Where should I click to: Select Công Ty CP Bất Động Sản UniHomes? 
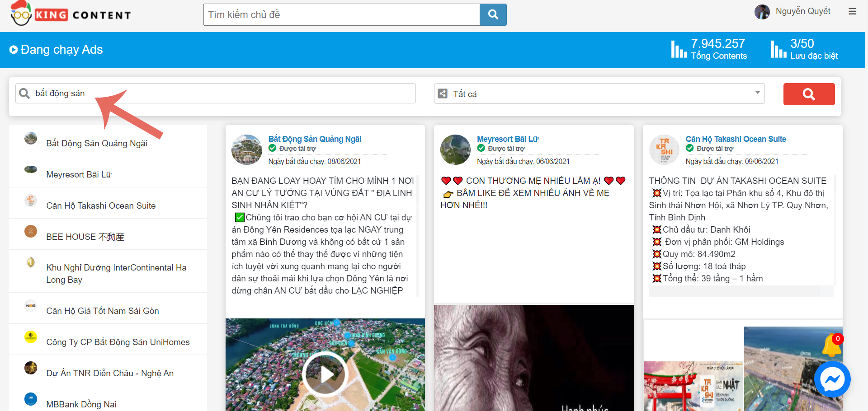point(108,339)
